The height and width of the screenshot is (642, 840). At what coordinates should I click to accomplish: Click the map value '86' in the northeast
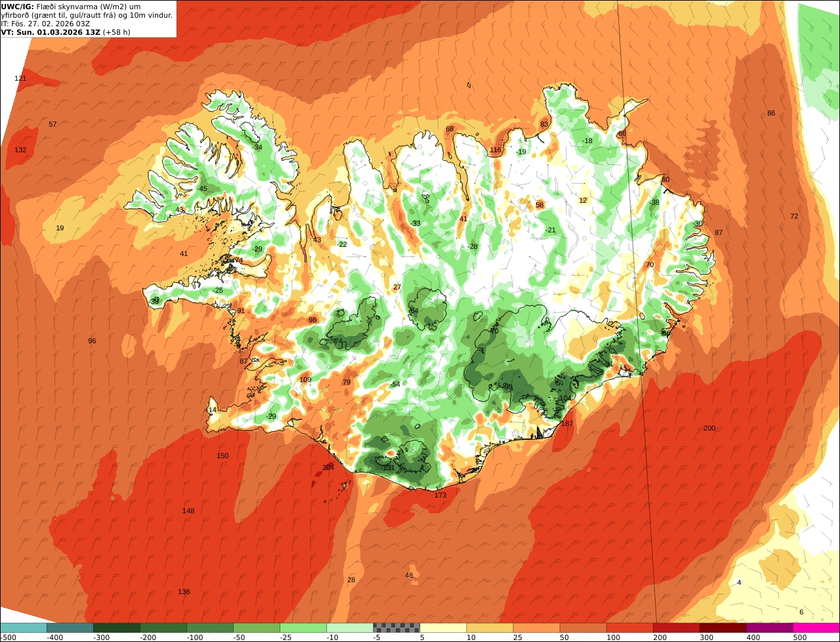click(x=771, y=113)
